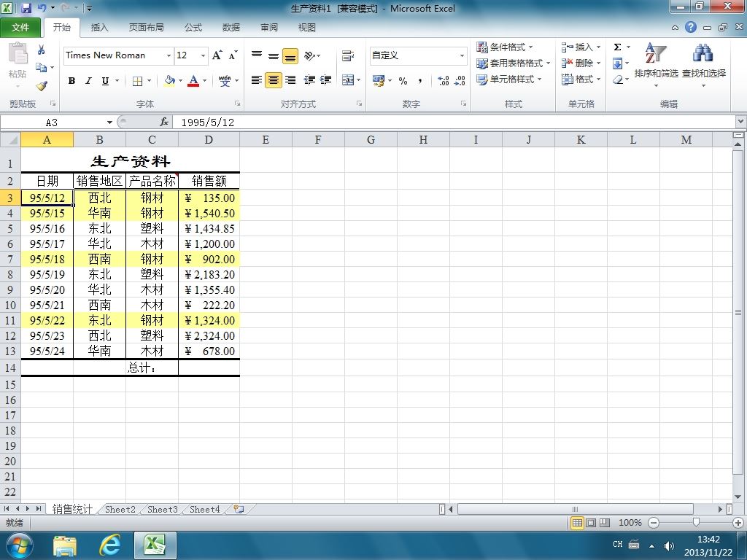
Task: Open the borders dropdown arrow
Action: click(x=149, y=80)
